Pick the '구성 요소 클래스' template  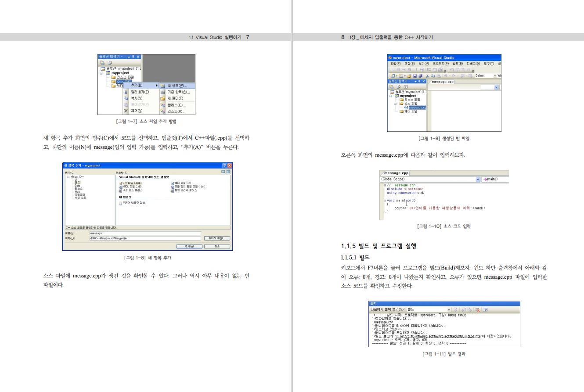click(x=130, y=191)
